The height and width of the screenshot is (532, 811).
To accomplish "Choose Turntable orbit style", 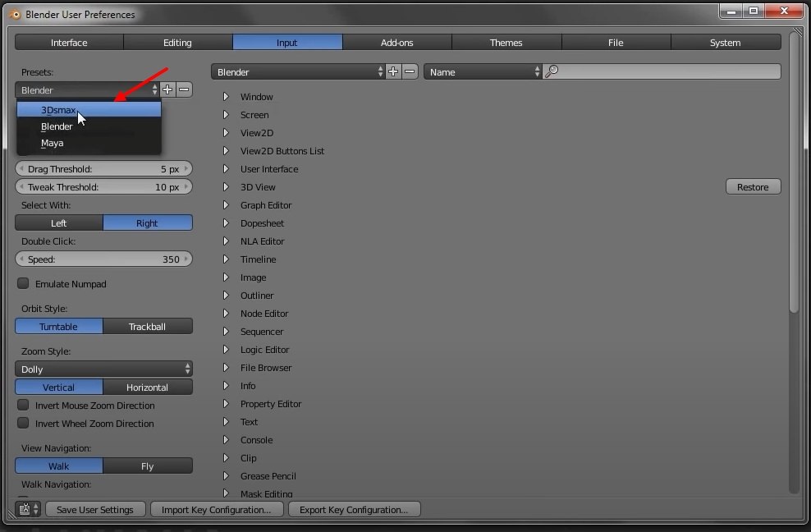I will [59, 327].
